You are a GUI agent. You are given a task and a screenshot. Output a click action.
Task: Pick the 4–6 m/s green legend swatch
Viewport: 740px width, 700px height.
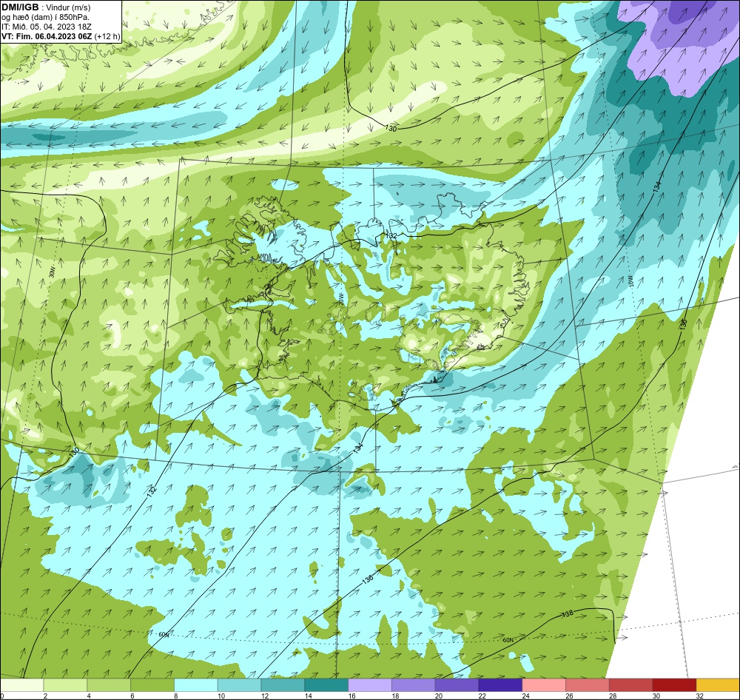pos(109,685)
